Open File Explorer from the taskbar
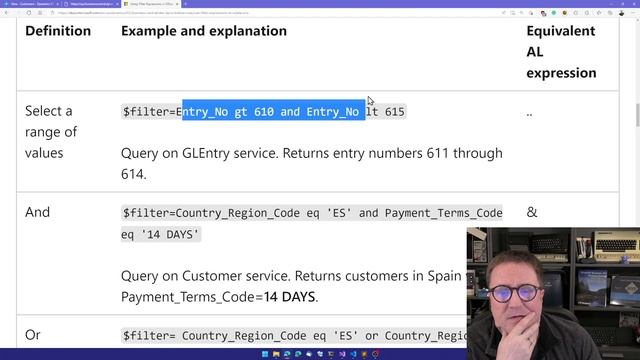This screenshot has width=640, height=360. tap(276, 354)
